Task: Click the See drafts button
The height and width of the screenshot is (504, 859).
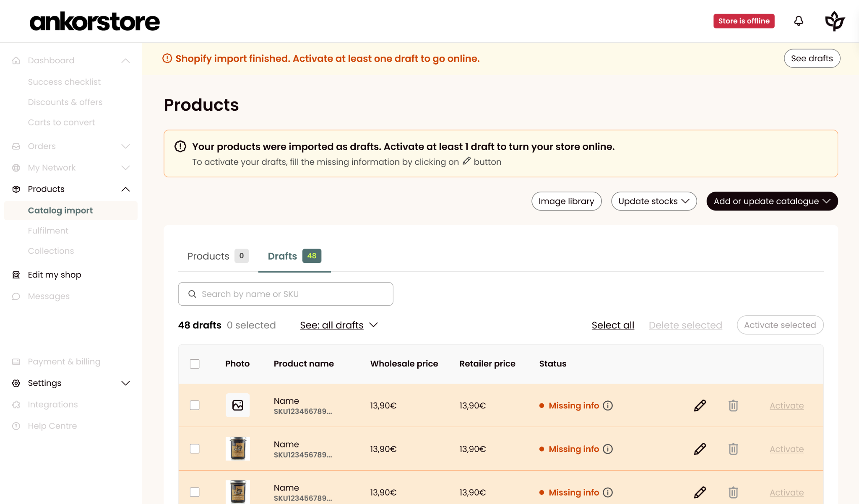Action: tap(812, 58)
